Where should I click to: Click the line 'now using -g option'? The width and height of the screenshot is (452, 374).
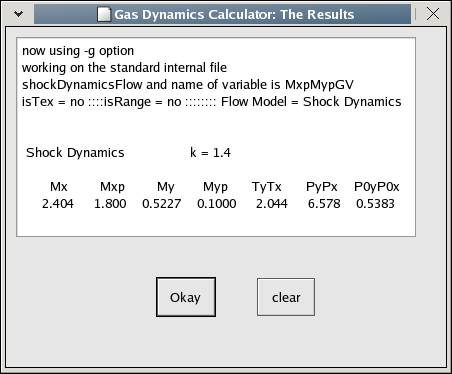click(78, 51)
